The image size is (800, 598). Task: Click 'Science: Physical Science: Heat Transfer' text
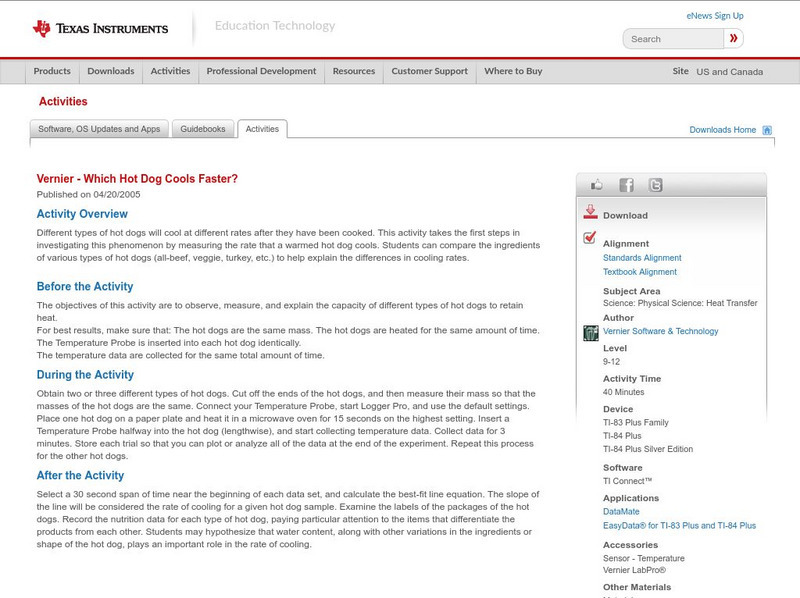pos(680,303)
